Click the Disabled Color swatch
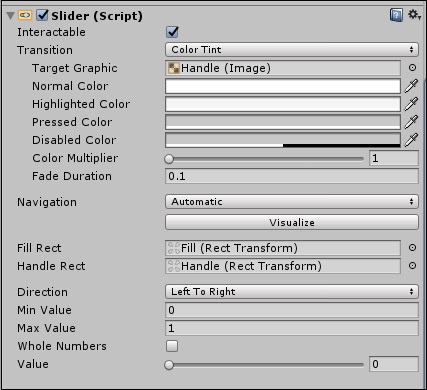Screen dimensions: 427x390 pos(283,140)
